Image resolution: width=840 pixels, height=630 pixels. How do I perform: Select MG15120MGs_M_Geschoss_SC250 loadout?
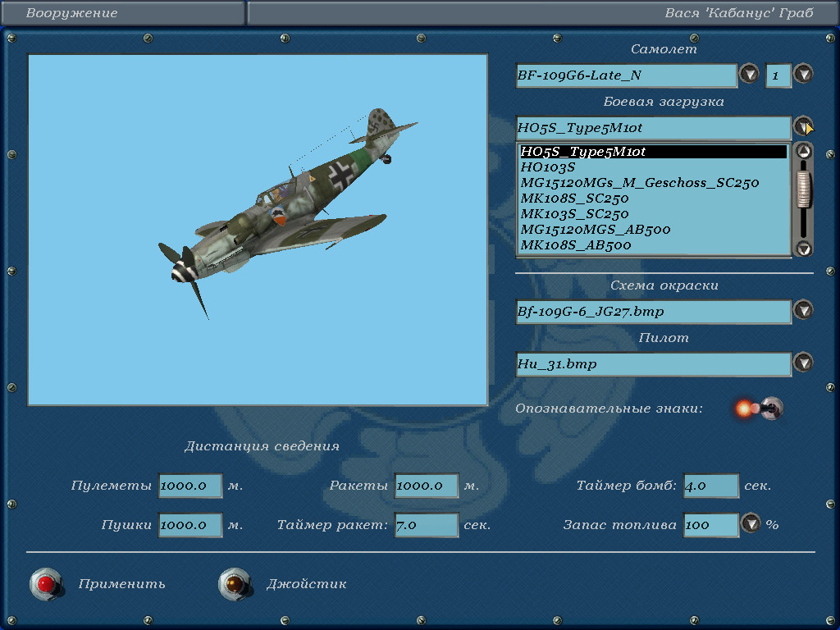(x=653, y=183)
